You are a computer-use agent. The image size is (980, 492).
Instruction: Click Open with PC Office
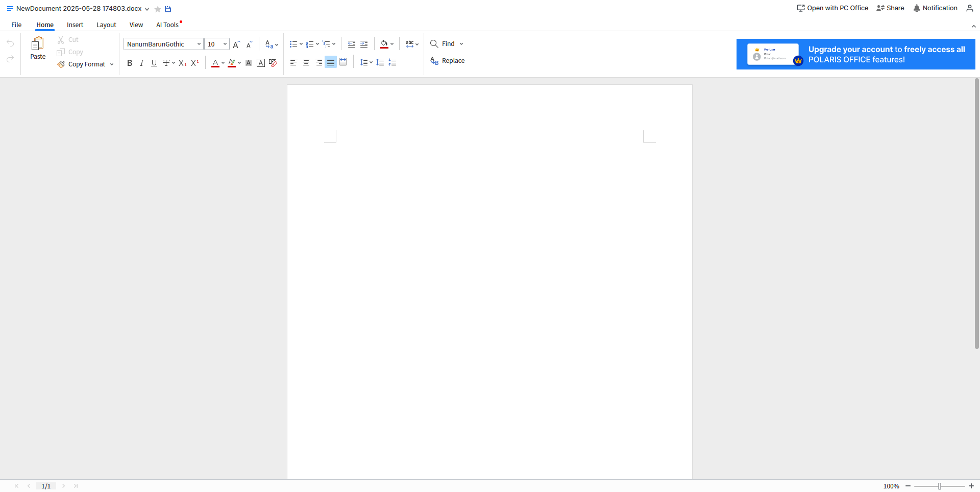pos(832,8)
